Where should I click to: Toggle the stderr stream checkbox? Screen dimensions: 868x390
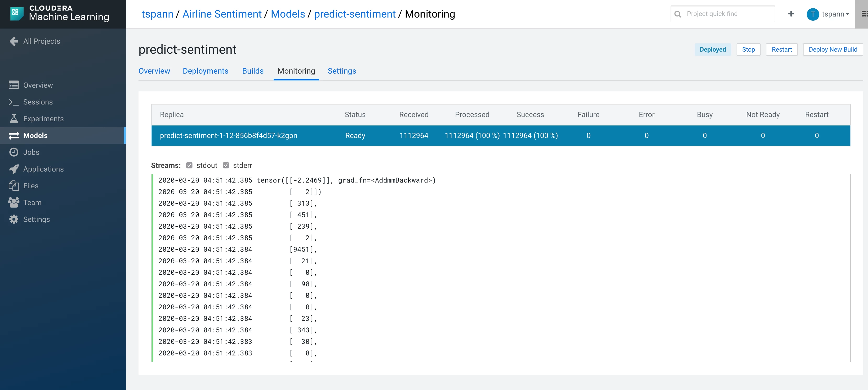(226, 166)
